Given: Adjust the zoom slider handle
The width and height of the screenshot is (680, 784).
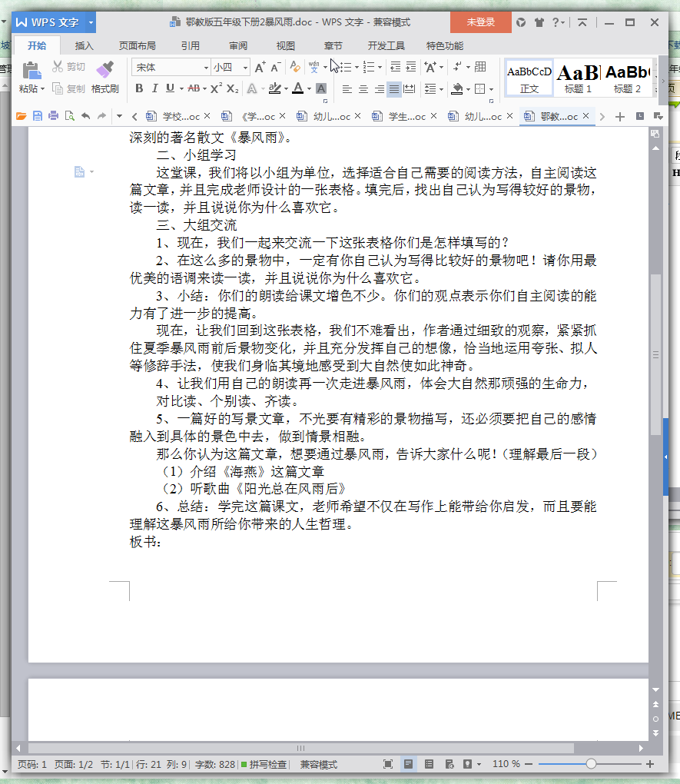Looking at the screenshot, I should coord(591,763).
